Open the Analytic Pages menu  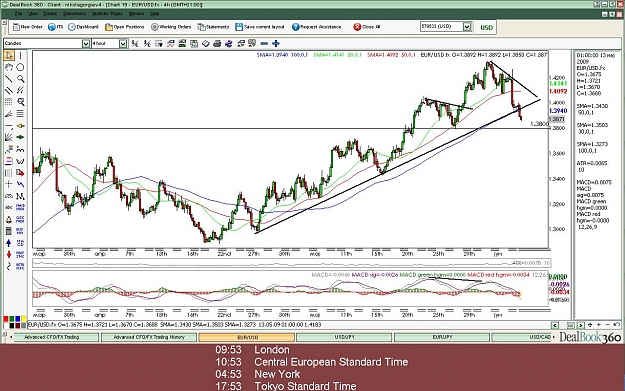coord(108,14)
